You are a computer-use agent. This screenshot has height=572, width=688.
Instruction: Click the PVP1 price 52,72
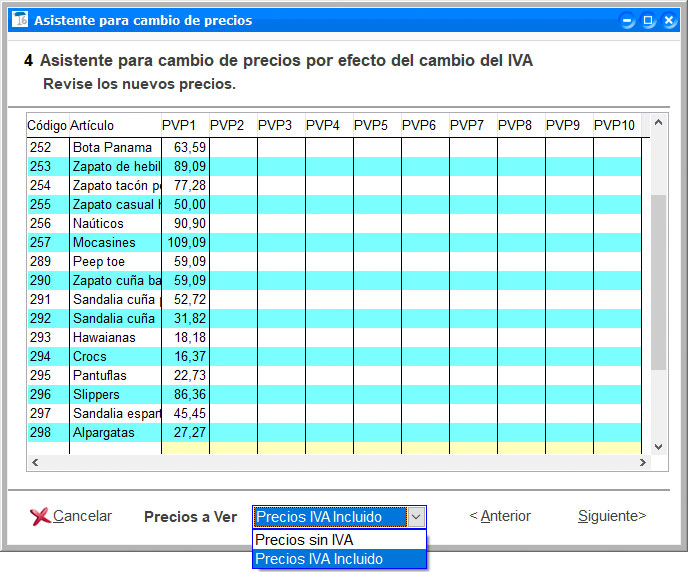(x=186, y=299)
